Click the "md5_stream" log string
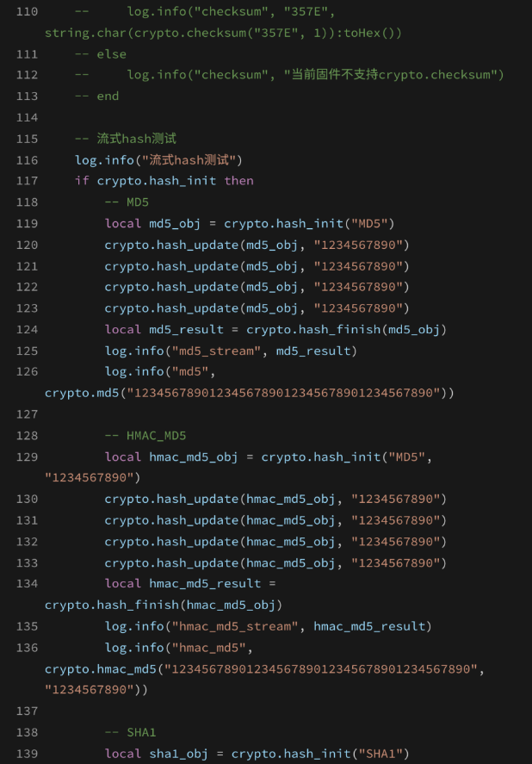532x764 pixels. 216,351
